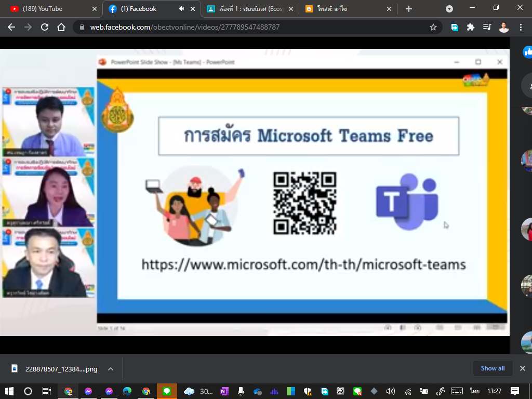Viewport: 532px width, 399px height.
Task: Open the pen workspace tray icon
Action: coord(441,392)
